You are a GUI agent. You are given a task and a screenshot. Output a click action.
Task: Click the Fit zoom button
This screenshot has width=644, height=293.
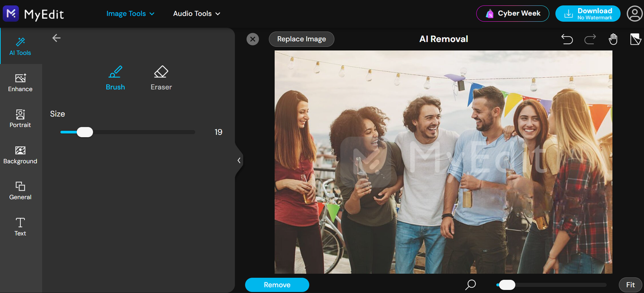pyautogui.click(x=630, y=285)
